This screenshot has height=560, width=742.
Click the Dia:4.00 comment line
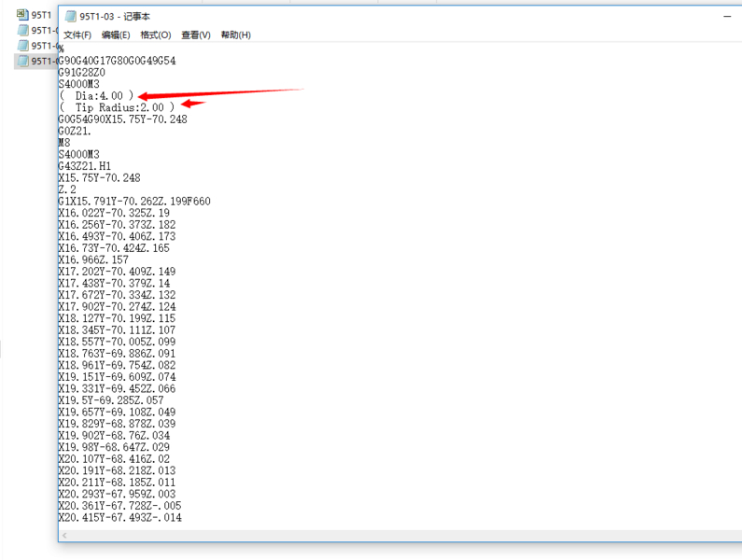pyautogui.click(x=96, y=95)
